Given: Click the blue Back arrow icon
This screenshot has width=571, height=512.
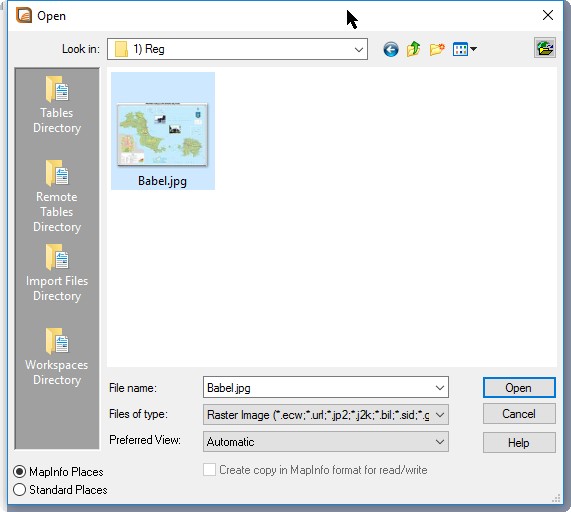Looking at the screenshot, I should pos(391,49).
